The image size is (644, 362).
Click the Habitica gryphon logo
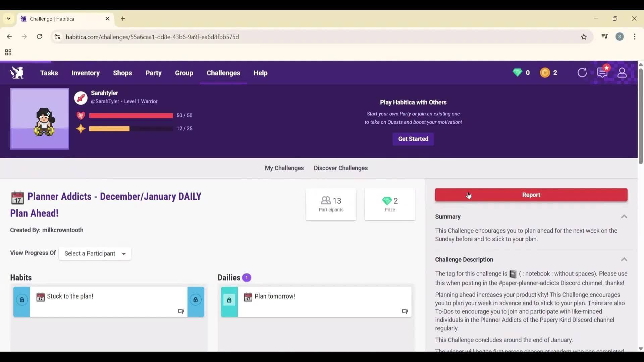coord(17,73)
